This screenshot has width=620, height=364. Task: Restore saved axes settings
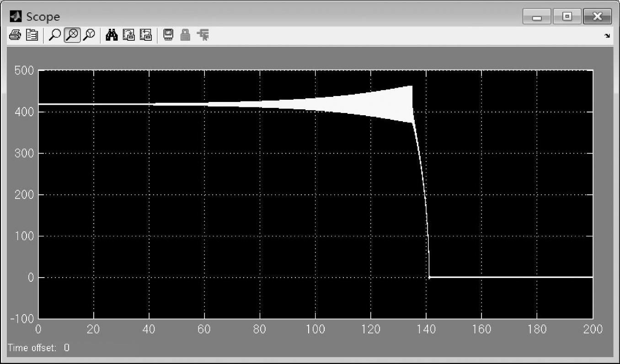pos(145,35)
